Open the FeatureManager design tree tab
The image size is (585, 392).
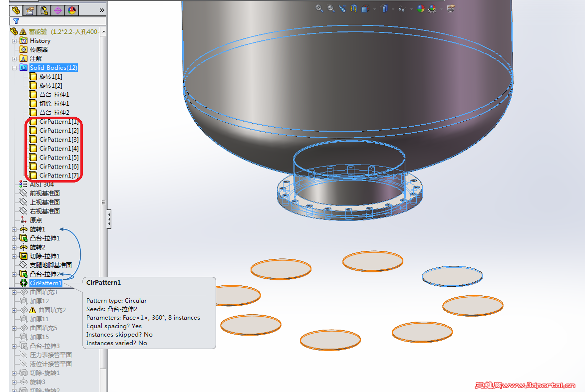16,10
